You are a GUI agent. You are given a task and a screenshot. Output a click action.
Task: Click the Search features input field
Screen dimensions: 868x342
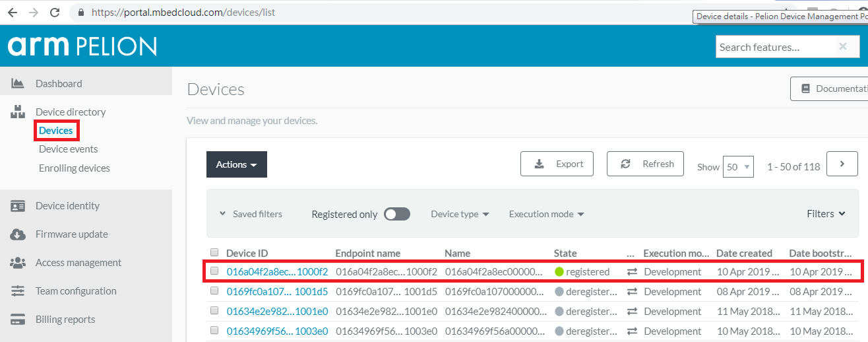(x=773, y=47)
